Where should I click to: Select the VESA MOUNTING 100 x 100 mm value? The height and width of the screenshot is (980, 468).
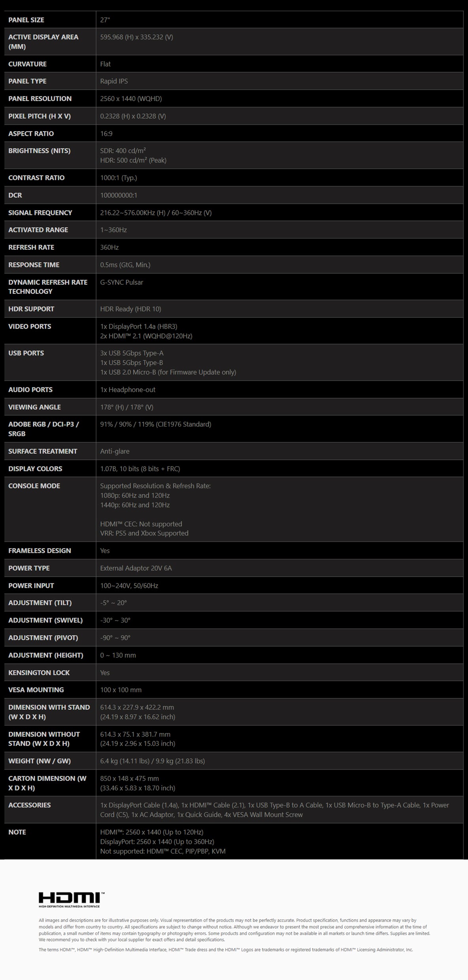(121, 690)
